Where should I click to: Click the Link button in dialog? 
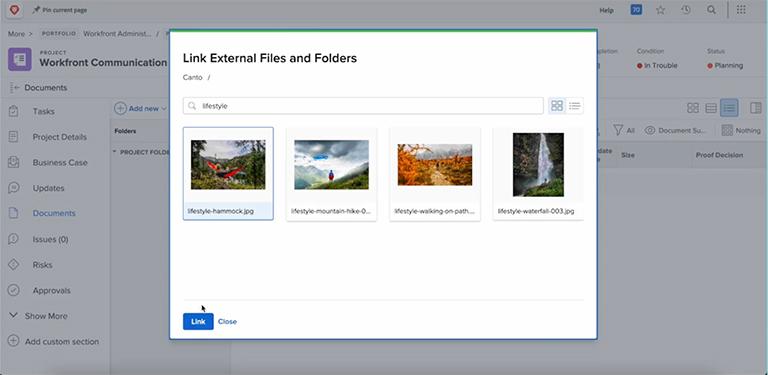[198, 322]
